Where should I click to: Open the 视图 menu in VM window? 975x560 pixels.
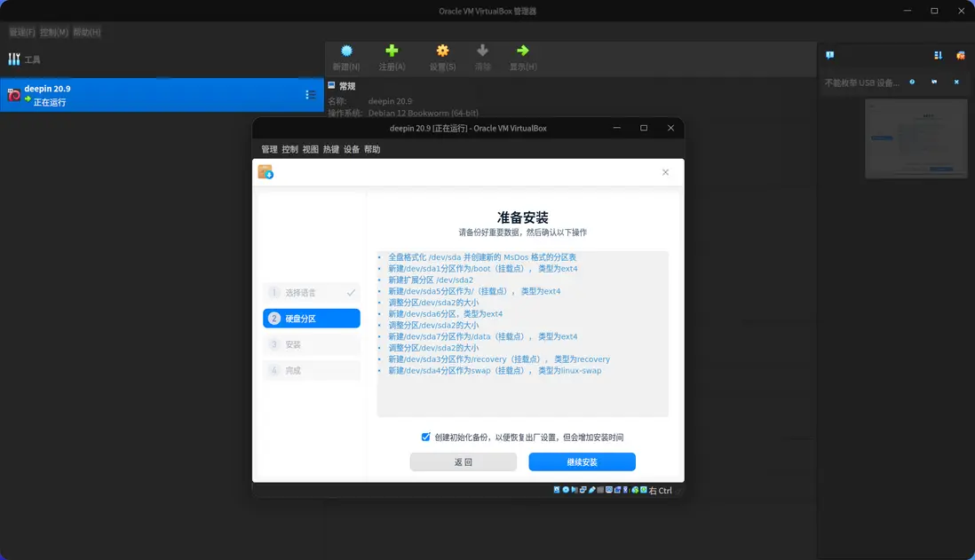[x=309, y=149]
